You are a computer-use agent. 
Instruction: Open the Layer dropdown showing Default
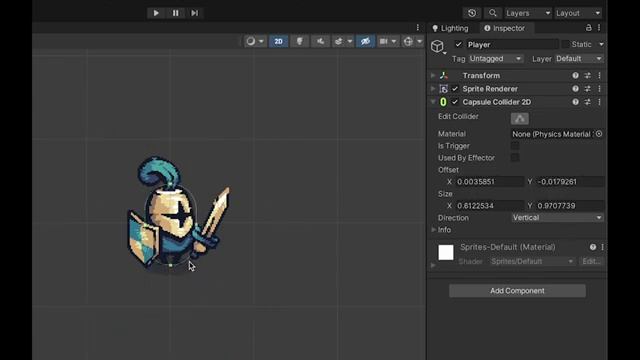pyautogui.click(x=579, y=59)
